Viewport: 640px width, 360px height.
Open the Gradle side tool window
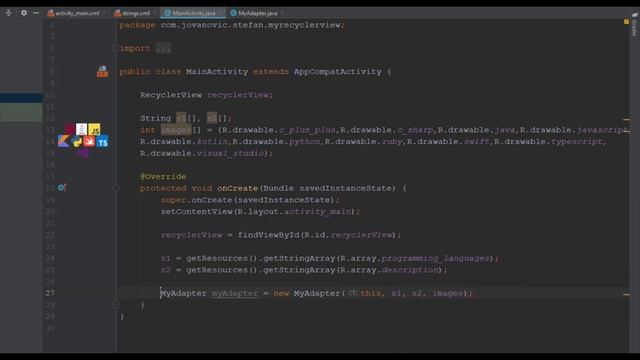point(634,25)
